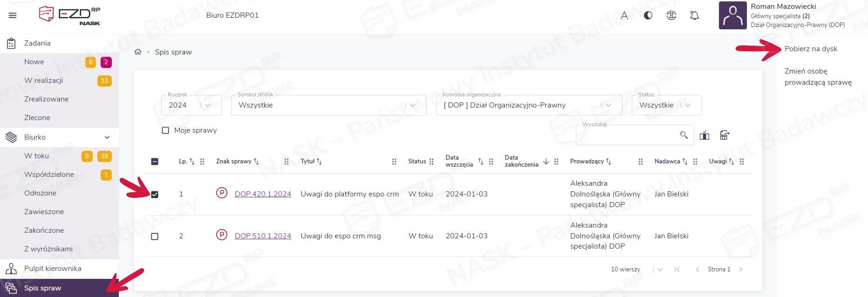Open Roman Mazowiecki user avatar
This screenshot has height=297, width=868.
click(732, 15)
